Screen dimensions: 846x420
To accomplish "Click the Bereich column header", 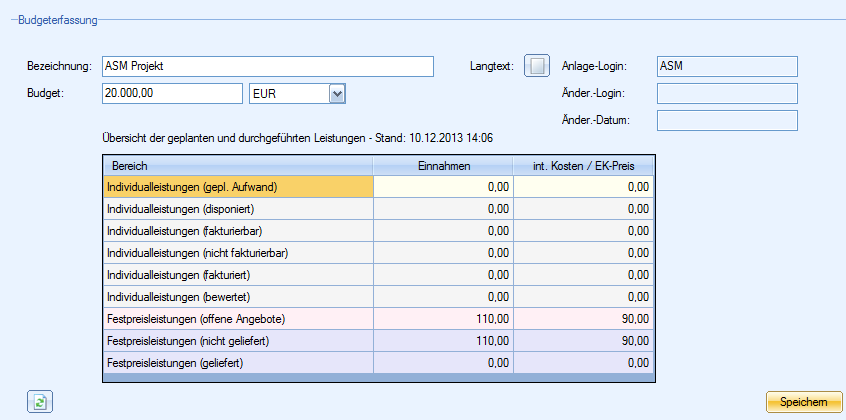I will [x=238, y=166].
